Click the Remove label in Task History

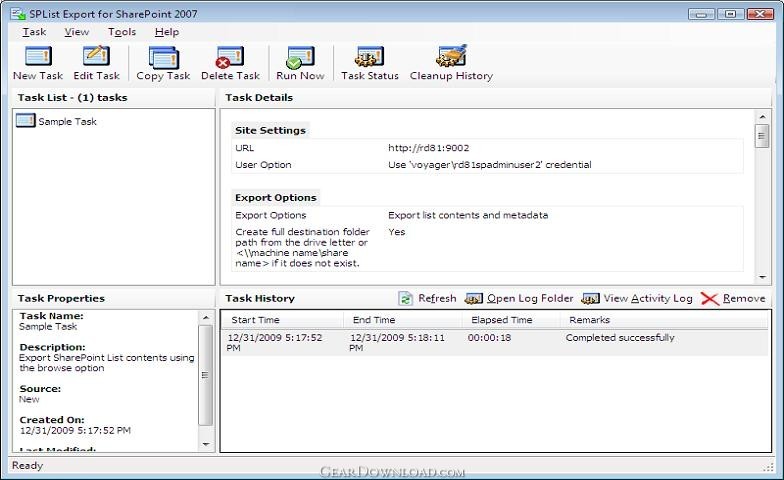(x=744, y=298)
